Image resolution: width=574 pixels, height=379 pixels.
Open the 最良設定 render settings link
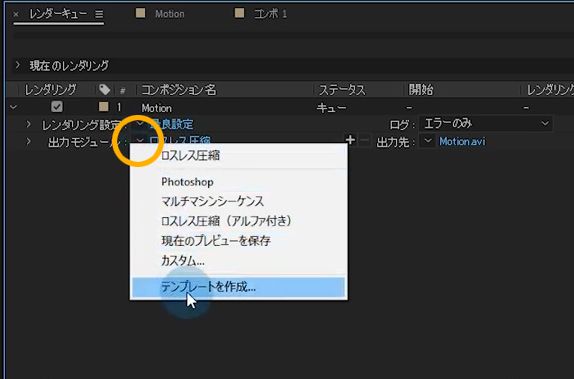click(171, 124)
